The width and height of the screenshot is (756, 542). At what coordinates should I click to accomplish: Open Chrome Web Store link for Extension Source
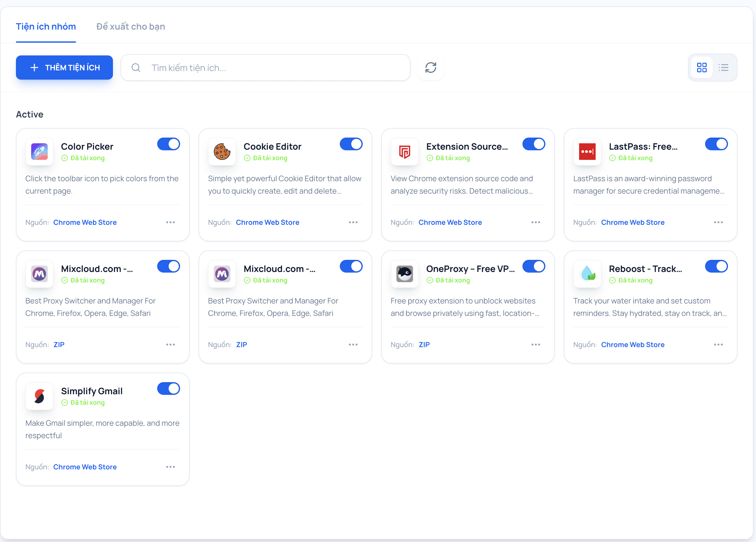tap(450, 223)
